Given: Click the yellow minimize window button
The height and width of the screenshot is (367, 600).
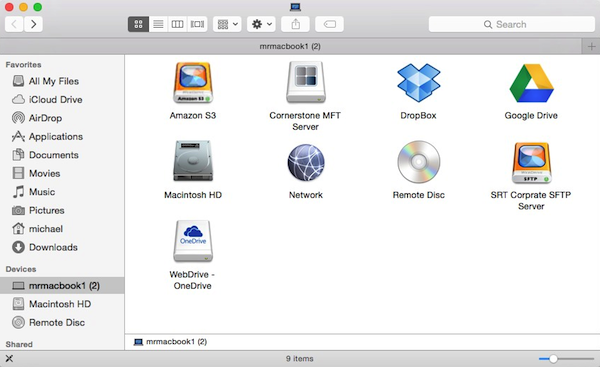Looking at the screenshot, I should point(23,7).
